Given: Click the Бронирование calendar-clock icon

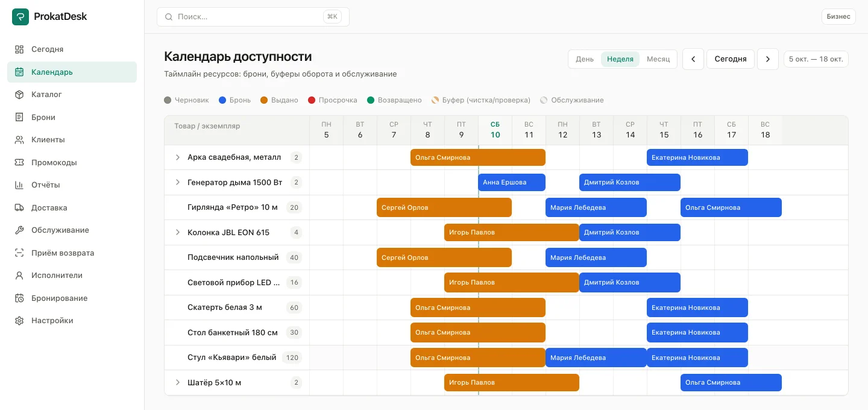Looking at the screenshot, I should [x=19, y=298].
